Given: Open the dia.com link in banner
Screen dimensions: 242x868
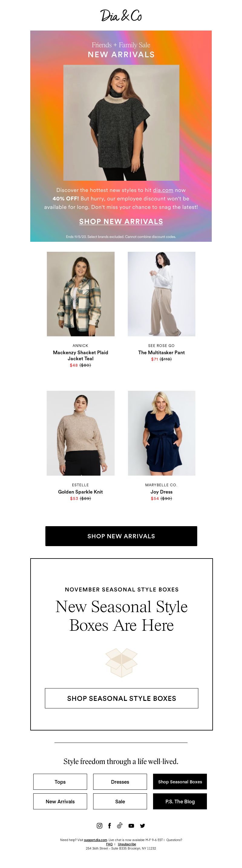Looking at the screenshot, I should pyautogui.click(x=163, y=190).
